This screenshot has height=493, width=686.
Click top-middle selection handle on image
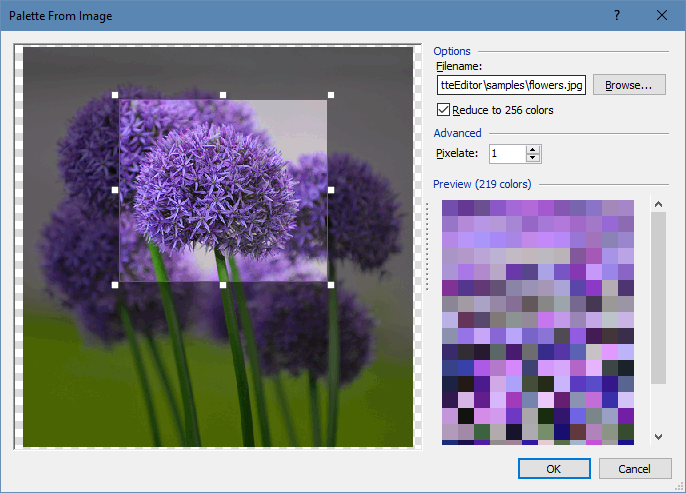pyautogui.click(x=223, y=95)
